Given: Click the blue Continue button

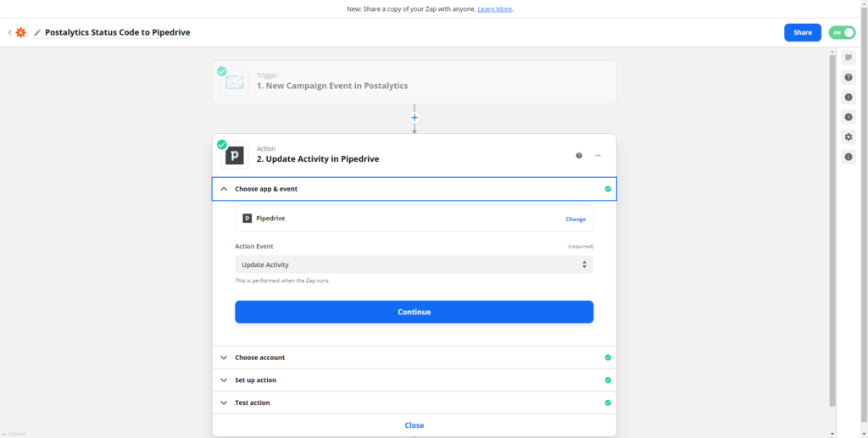Looking at the screenshot, I should point(414,312).
